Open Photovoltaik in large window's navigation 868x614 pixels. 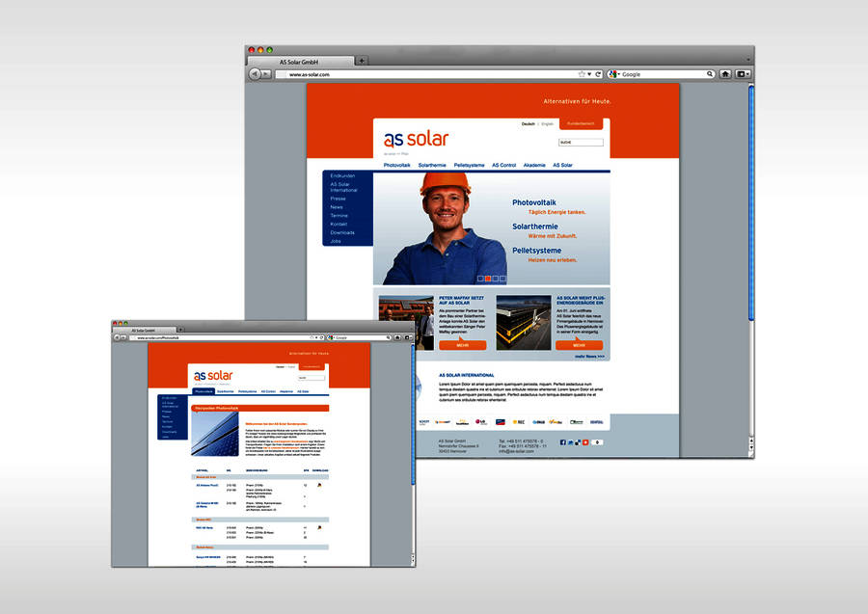pyautogui.click(x=397, y=166)
